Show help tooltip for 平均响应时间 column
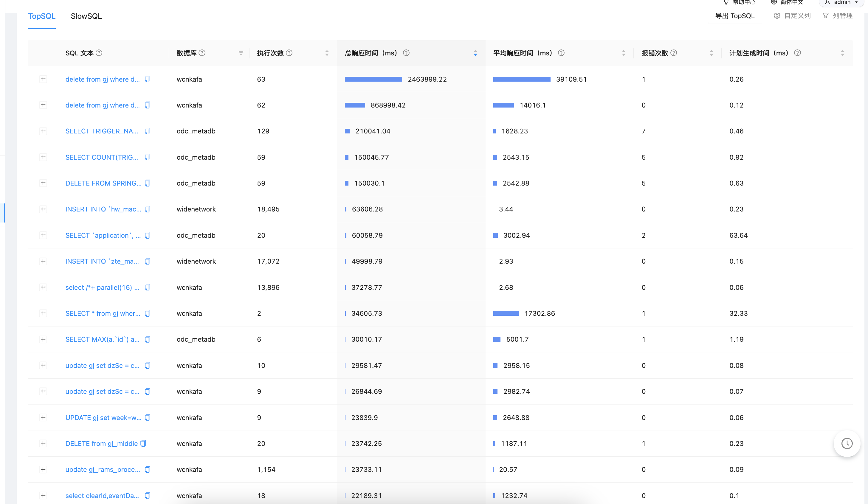 (x=562, y=53)
